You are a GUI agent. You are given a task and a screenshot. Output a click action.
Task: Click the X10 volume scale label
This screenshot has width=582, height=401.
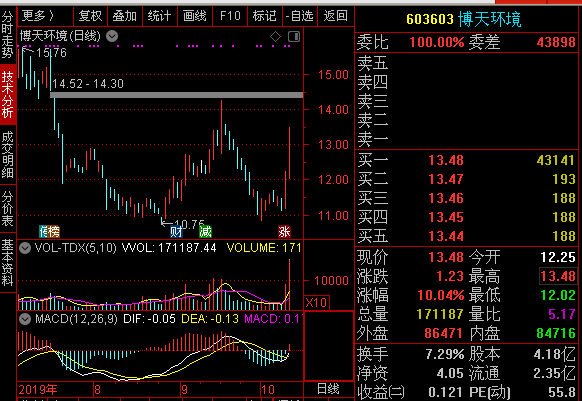(316, 302)
